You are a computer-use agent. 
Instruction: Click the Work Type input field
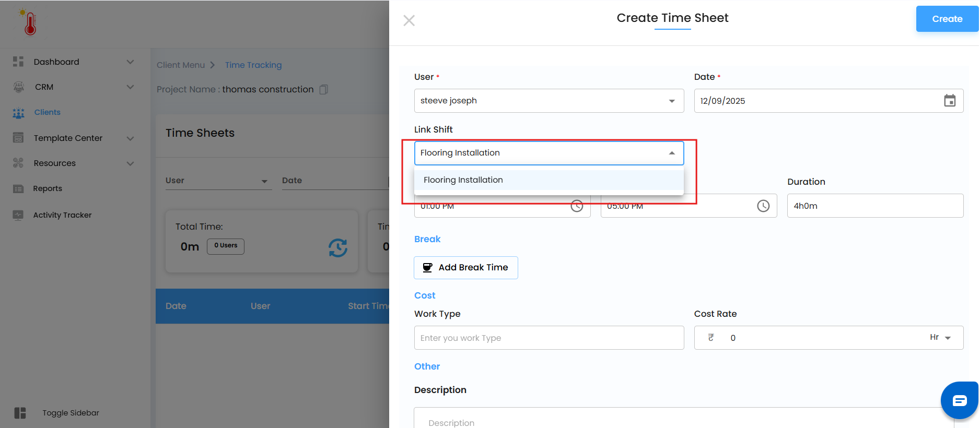click(x=549, y=338)
